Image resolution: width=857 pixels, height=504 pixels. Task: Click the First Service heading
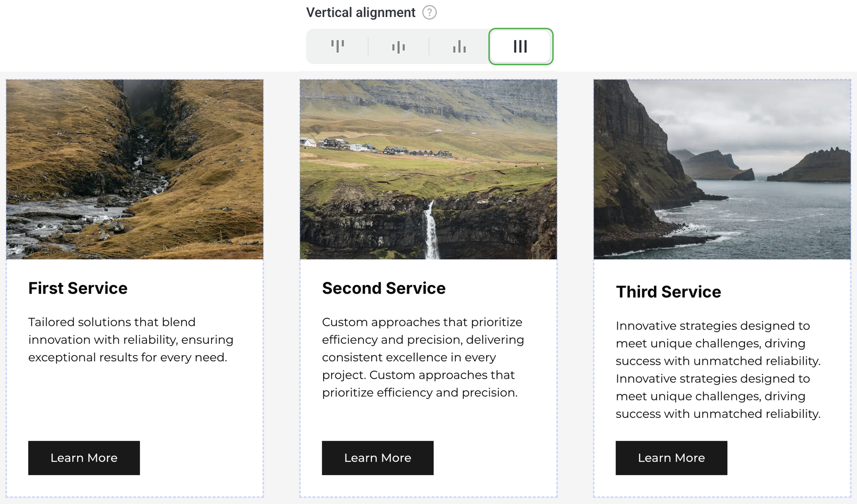tap(78, 288)
